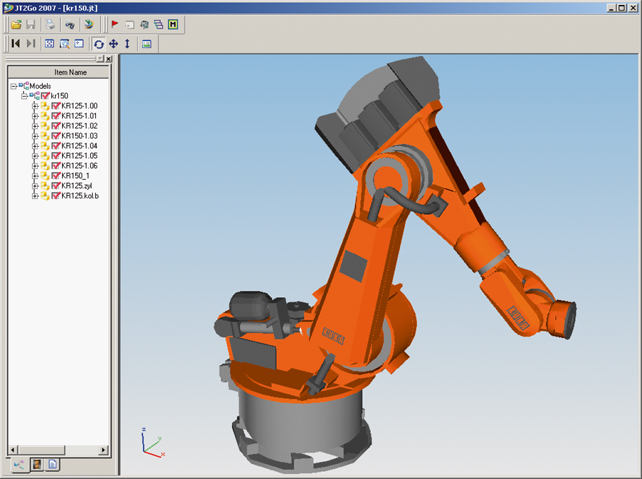Go to the first view arrow icon

pos(16,43)
